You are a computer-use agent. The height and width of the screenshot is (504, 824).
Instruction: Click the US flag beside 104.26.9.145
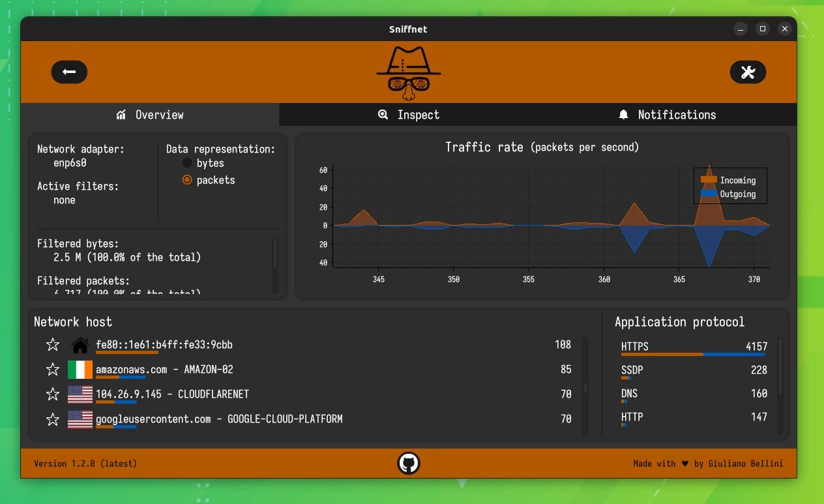[78, 394]
